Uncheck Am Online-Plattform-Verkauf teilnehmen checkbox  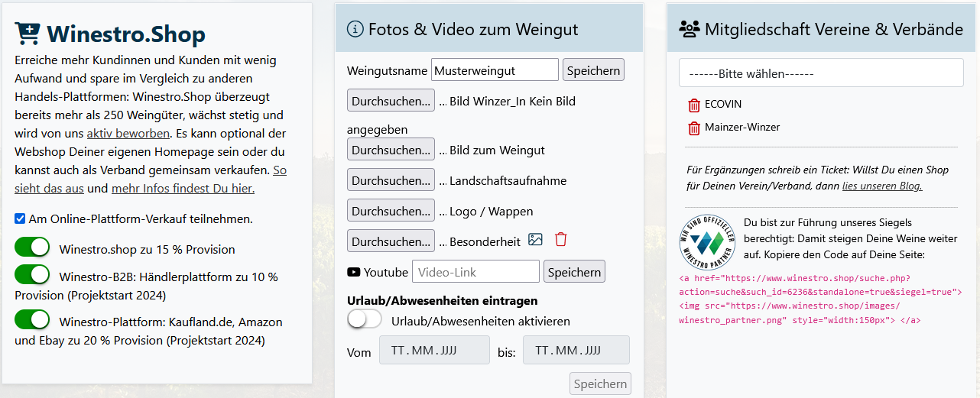click(20, 219)
